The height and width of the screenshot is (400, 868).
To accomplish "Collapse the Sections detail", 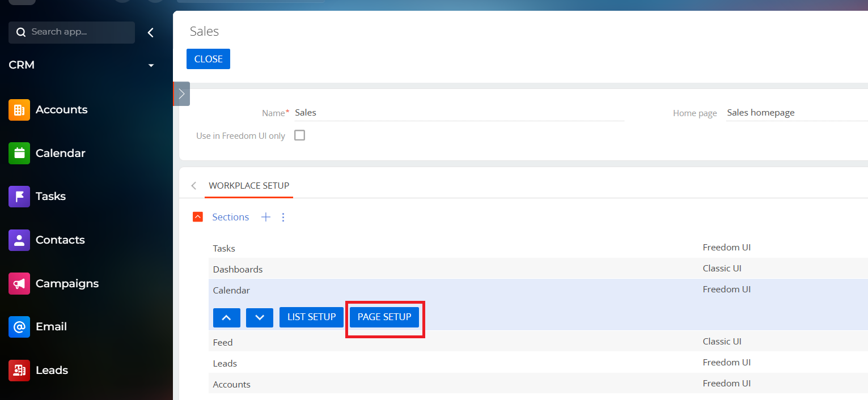I will click(198, 217).
